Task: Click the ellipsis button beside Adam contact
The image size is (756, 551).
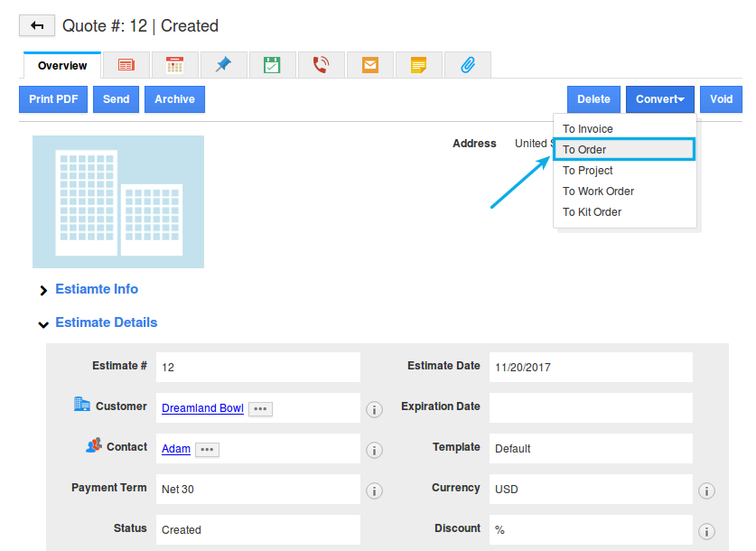Action: (207, 449)
